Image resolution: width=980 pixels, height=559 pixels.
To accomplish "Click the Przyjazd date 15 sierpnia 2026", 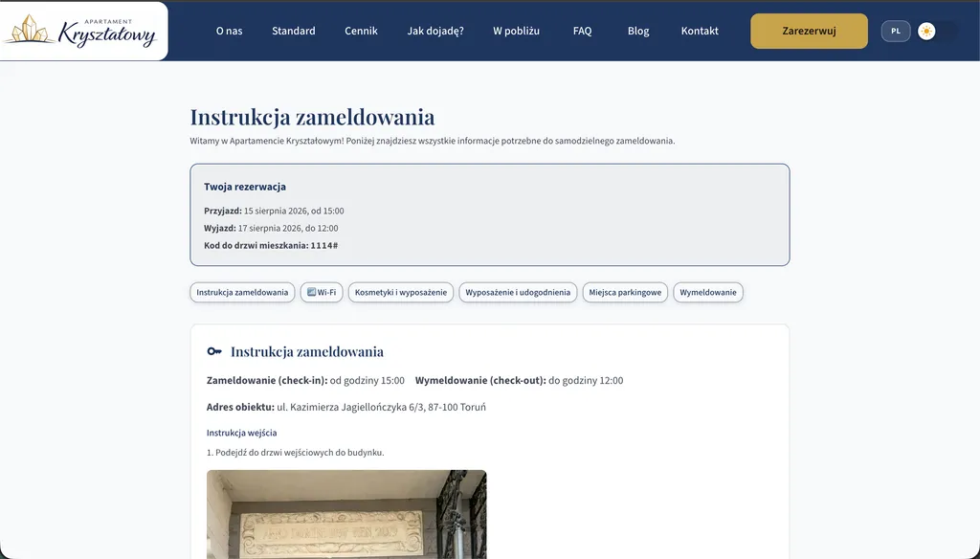I will click(x=276, y=211).
